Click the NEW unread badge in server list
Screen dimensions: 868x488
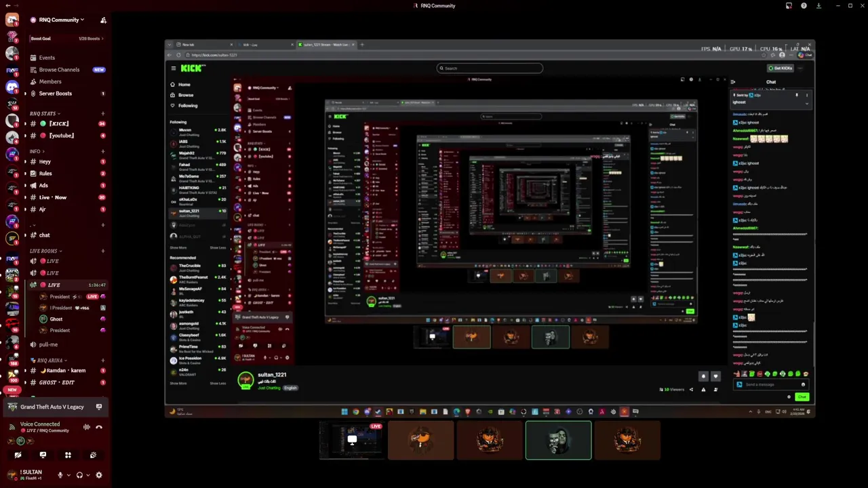coord(12,390)
